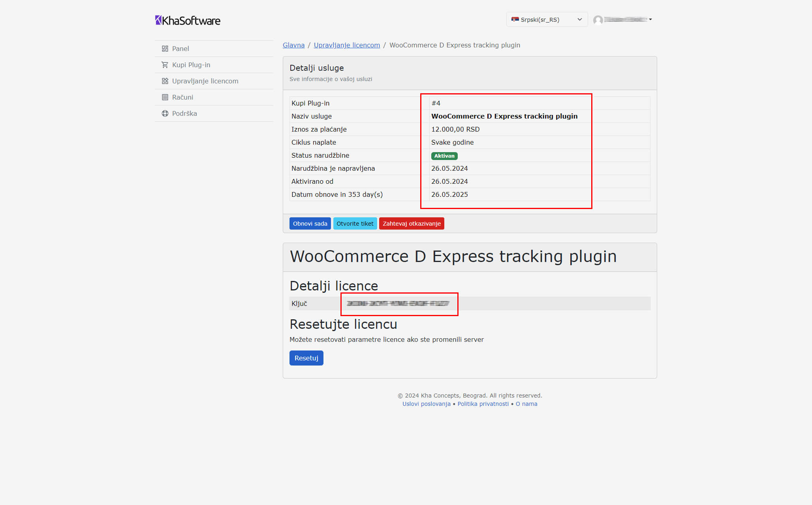
Task: Click the shopping cart icon beside Kupi Plug-in
Action: pos(165,65)
